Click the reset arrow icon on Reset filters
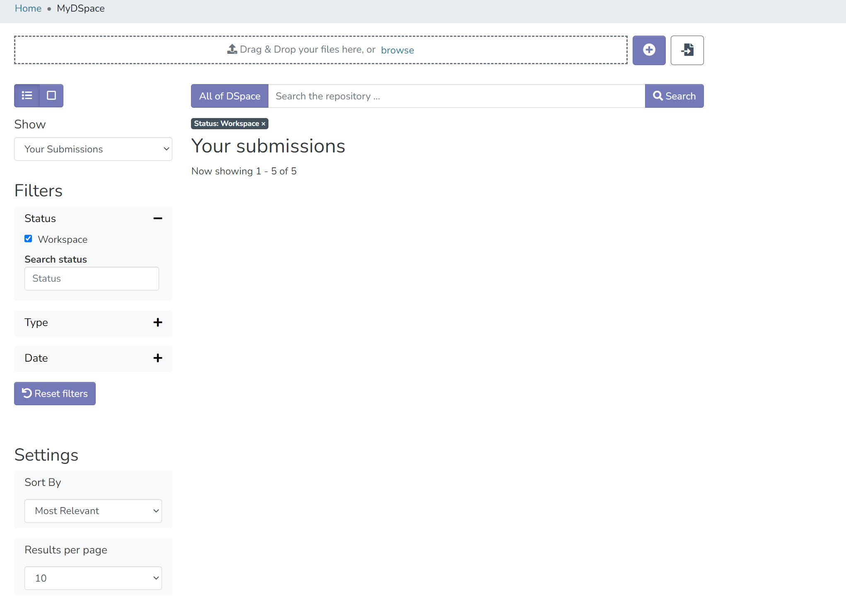This screenshot has width=846, height=616. (27, 393)
